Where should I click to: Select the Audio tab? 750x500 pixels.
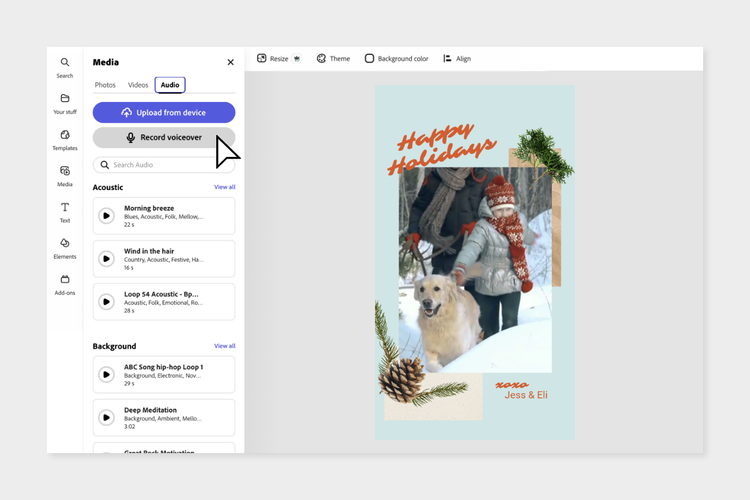pos(170,85)
